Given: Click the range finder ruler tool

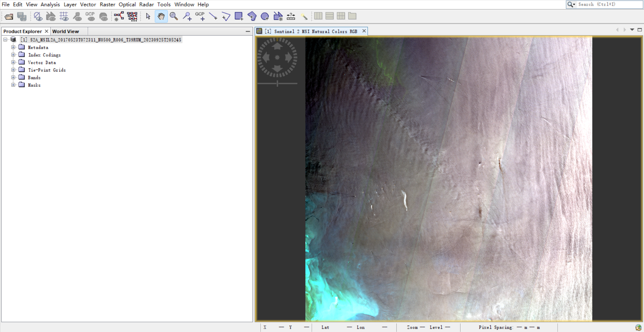Looking at the screenshot, I should [x=291, y=16].
